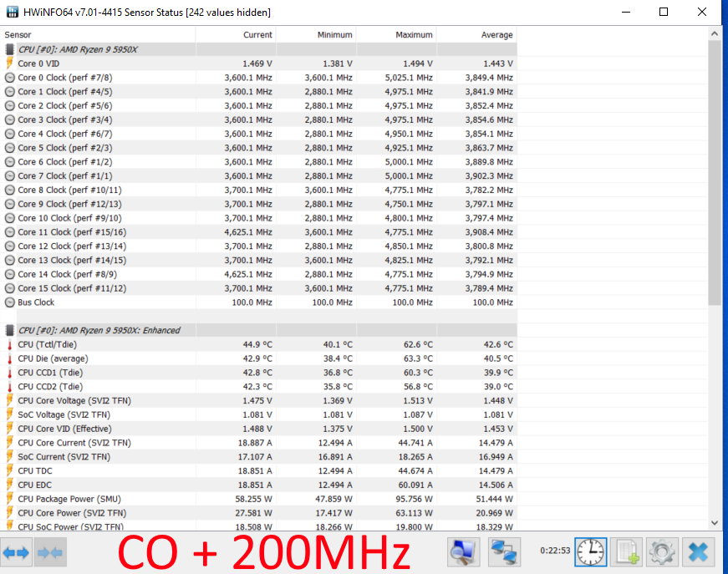Image resolution: width=728 pixels, height=574 pixels.
Task: Select the Core 6 Clock (perf #1/2) row
Action: pyautogui.click(x=258, y=162)
